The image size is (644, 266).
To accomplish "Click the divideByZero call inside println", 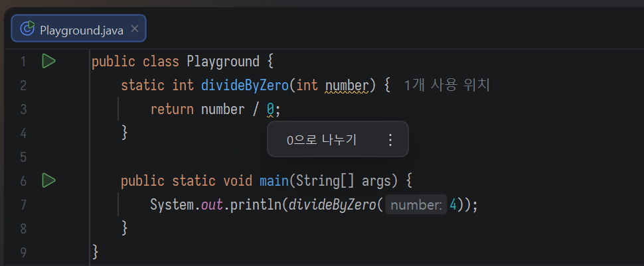I will pyautogui.click(x=332, y=205).
